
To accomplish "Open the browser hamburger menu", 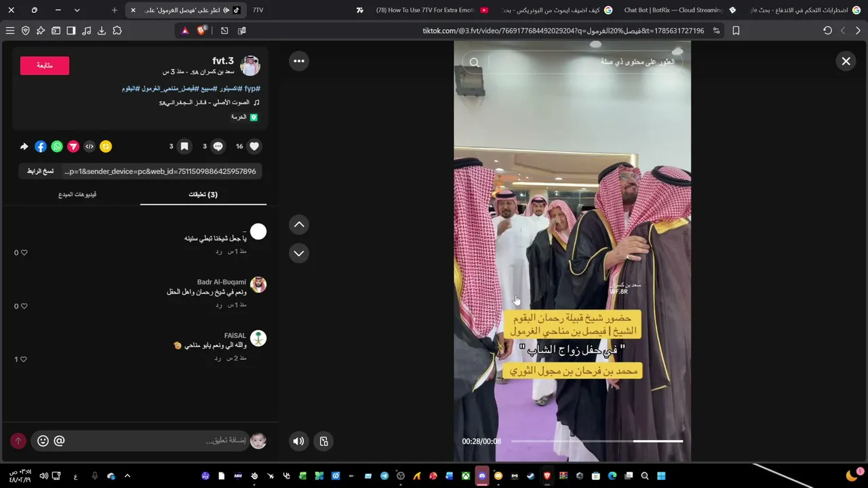I will 9,30.
